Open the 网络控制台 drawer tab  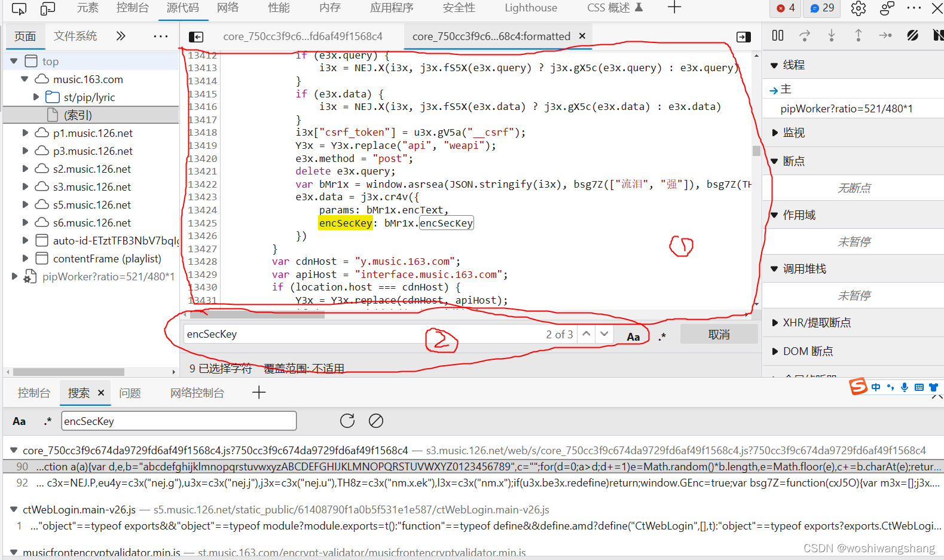click(x=197, y=393)
